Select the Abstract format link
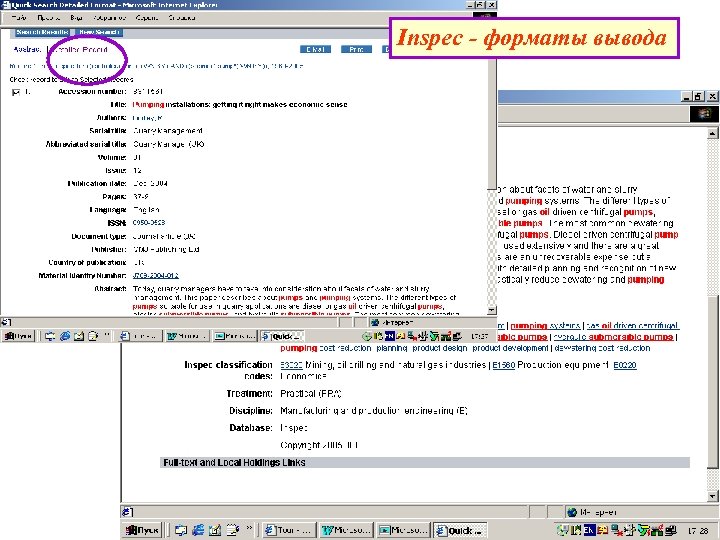 27,49
